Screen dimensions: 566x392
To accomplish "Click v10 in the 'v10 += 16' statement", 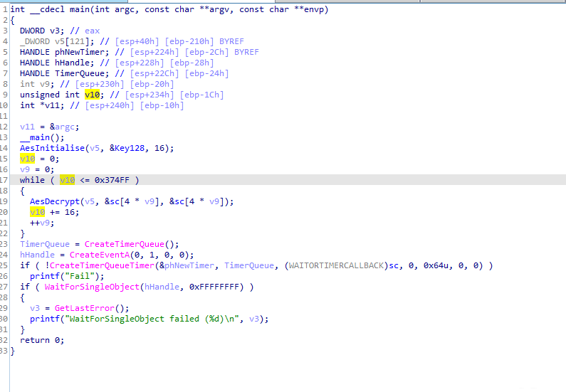I will coord(37,212).
